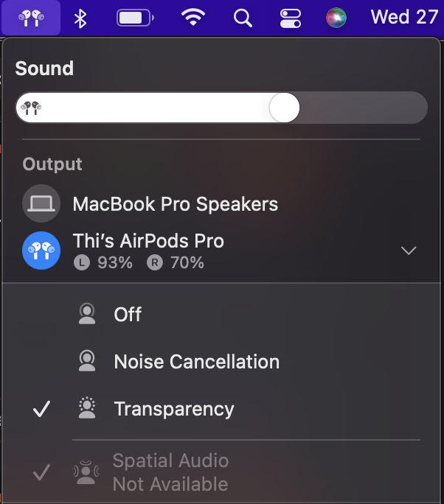Click the MacBook laptop output icon
The height and width of the screenshot is (504, 444).
[41, 203]
